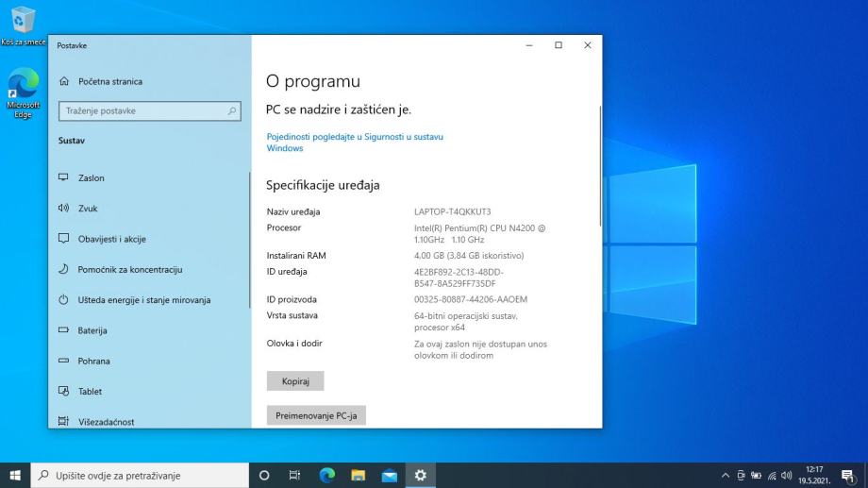
Task: Select the Tablet icon in sidebar
Action: tap(63, 391)
